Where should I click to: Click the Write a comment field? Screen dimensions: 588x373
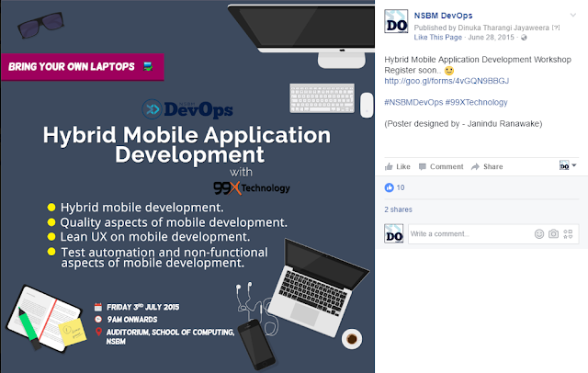click(469, 234)
